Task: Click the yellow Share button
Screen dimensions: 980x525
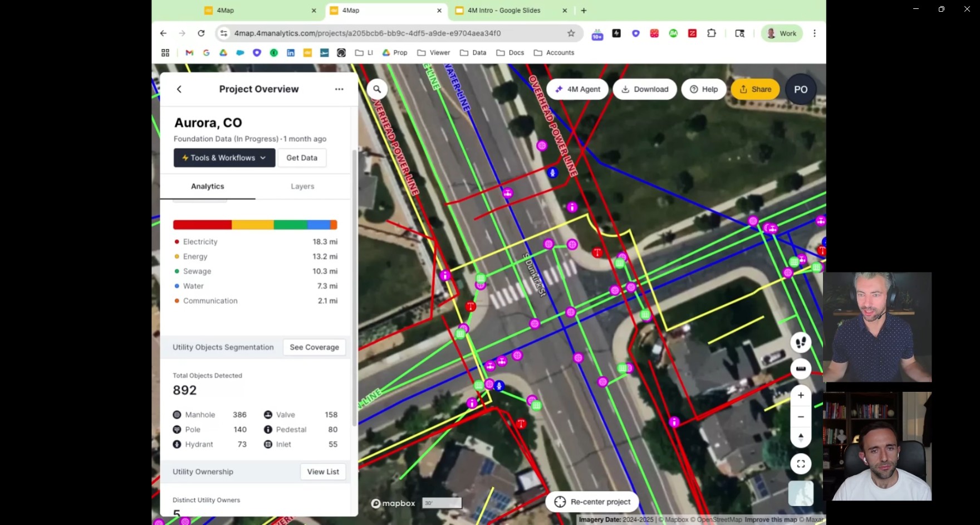Action: pos(756,89)
